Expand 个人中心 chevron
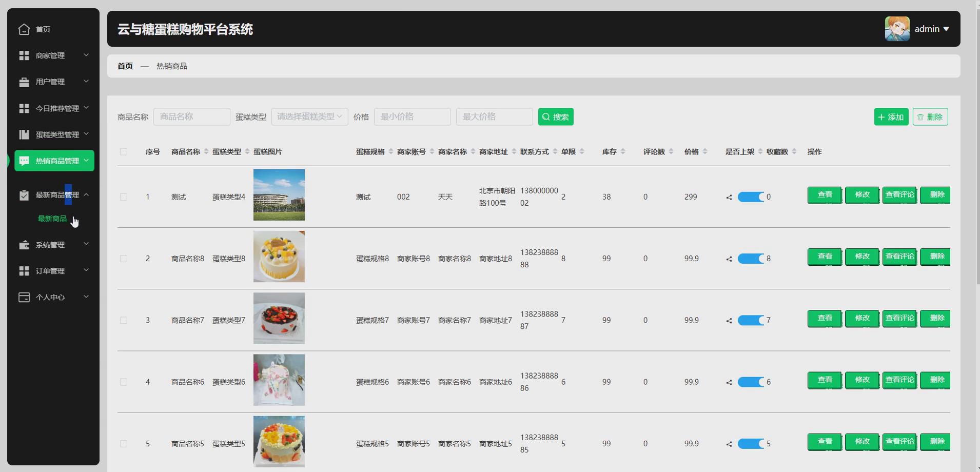The width and height of the screenshot is (980, 472). (86, 297)
